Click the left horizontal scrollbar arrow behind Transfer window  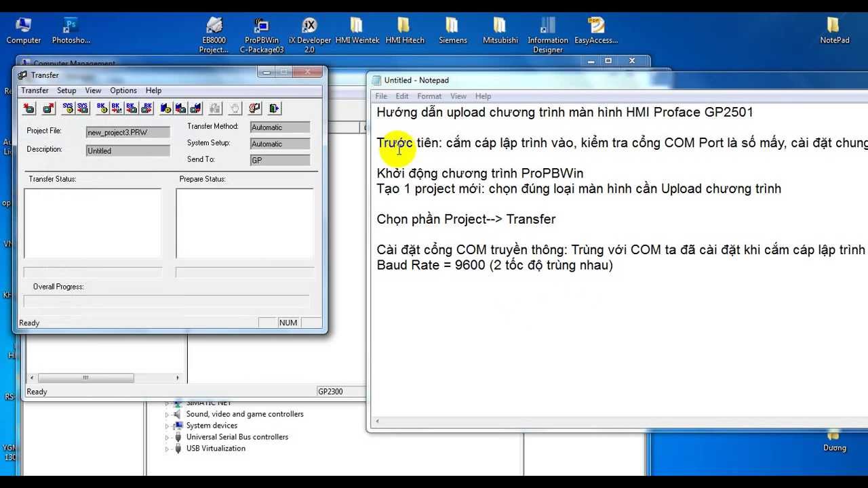click(32, 378)
